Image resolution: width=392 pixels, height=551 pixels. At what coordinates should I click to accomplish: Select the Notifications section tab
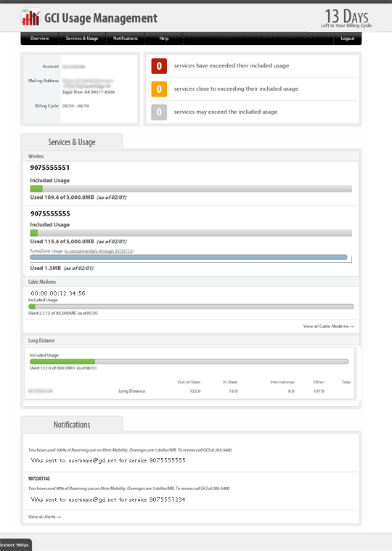(72, 425)
